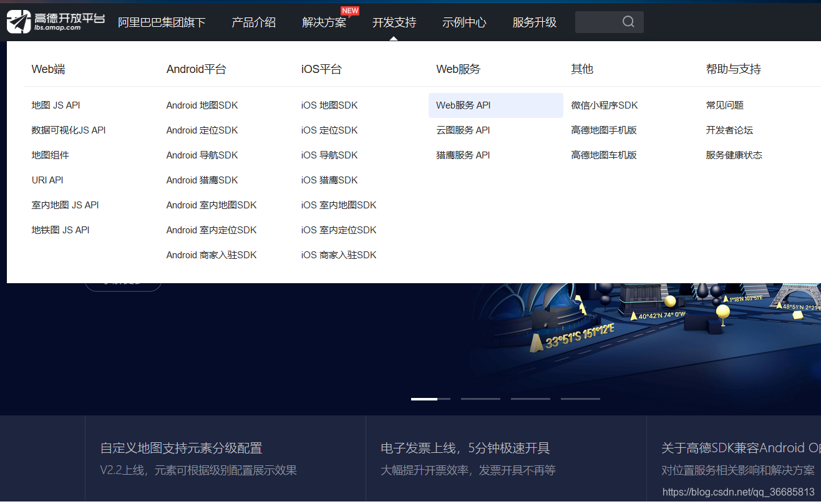Open 云图服务 API link
Image resolution: width=821 pixels, height=504 pixels.
point(463,130)
